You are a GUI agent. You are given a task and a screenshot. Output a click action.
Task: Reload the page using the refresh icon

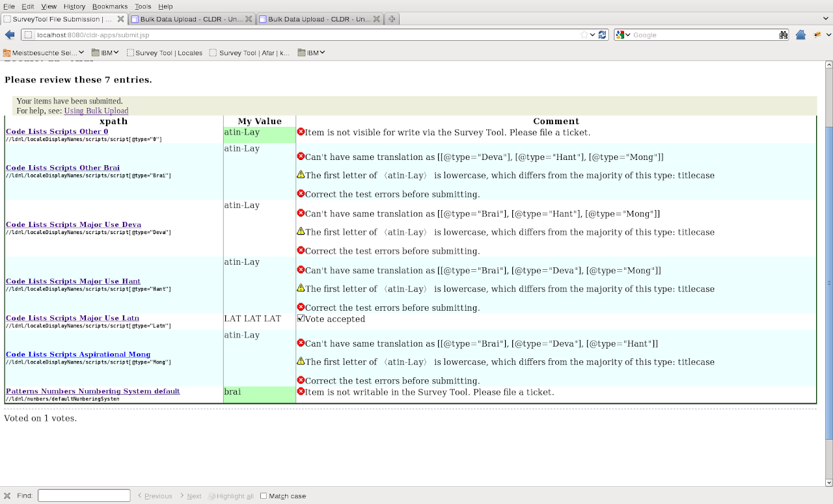[x=603, y=35]
